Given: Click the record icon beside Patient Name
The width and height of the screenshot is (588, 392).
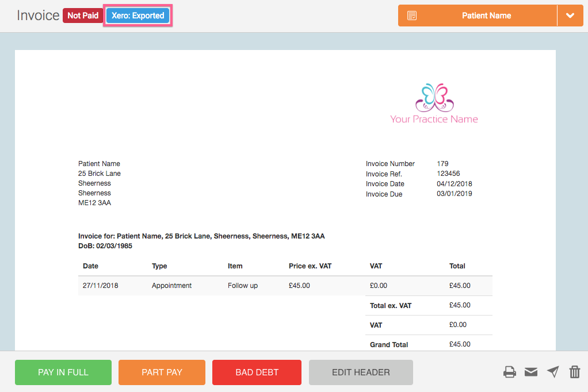Looking at the screenshot, I should [412, 16].
